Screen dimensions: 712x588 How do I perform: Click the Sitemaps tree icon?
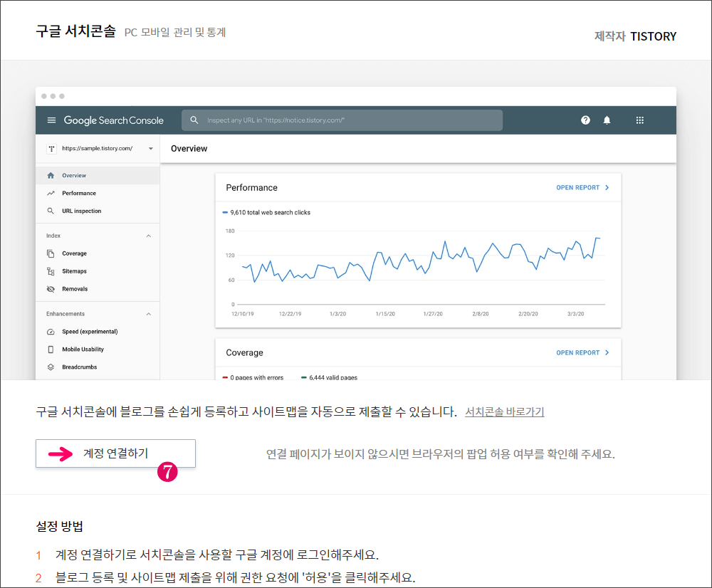[51, 271]
